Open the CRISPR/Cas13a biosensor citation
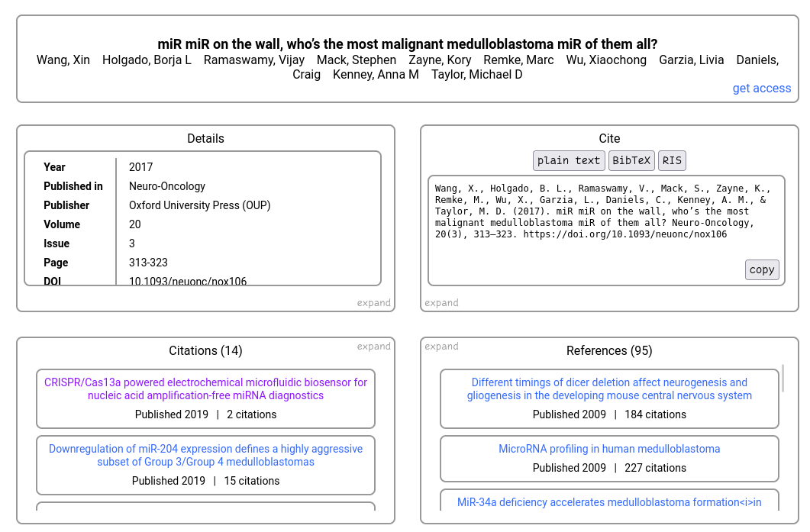Viewport: 810px width, 532px height. pos(205,389)
